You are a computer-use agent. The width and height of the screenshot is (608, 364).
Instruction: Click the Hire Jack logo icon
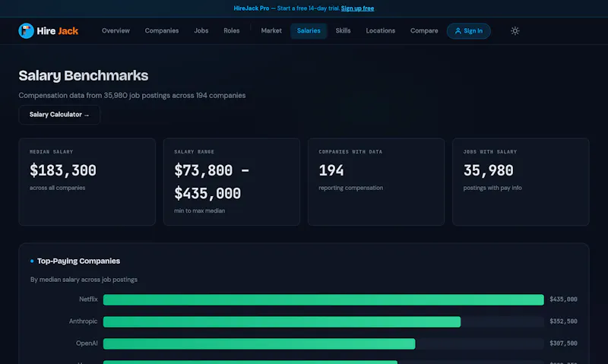pos(27,30)
